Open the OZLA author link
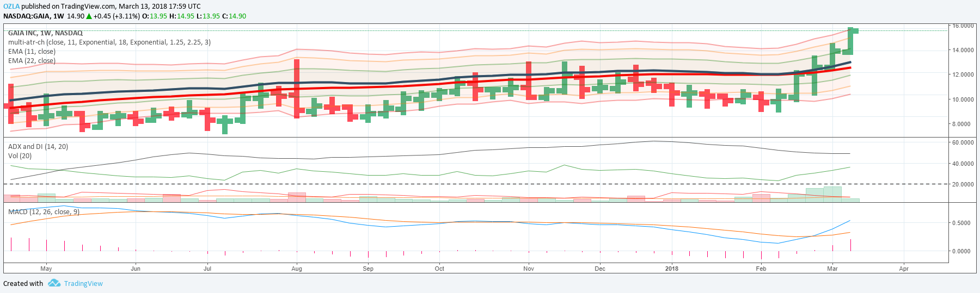The height and width of the screenshot is (293, 980). pos(11,7)
